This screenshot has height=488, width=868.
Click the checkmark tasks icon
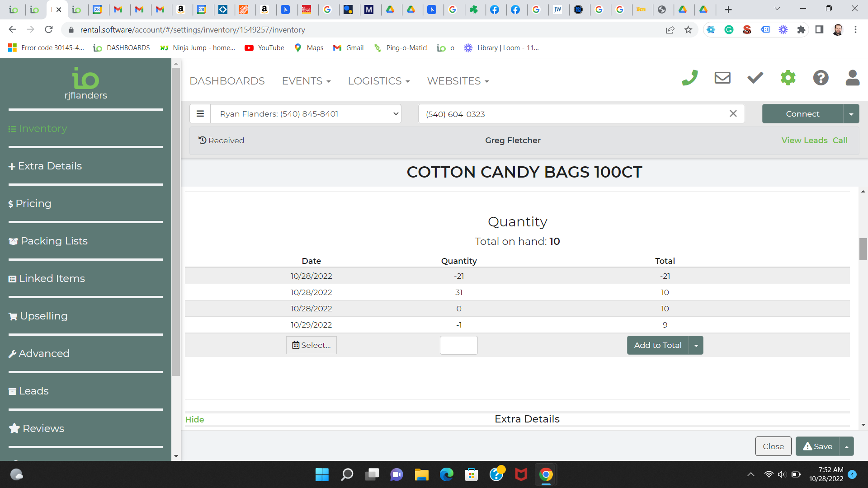point(755,78)
